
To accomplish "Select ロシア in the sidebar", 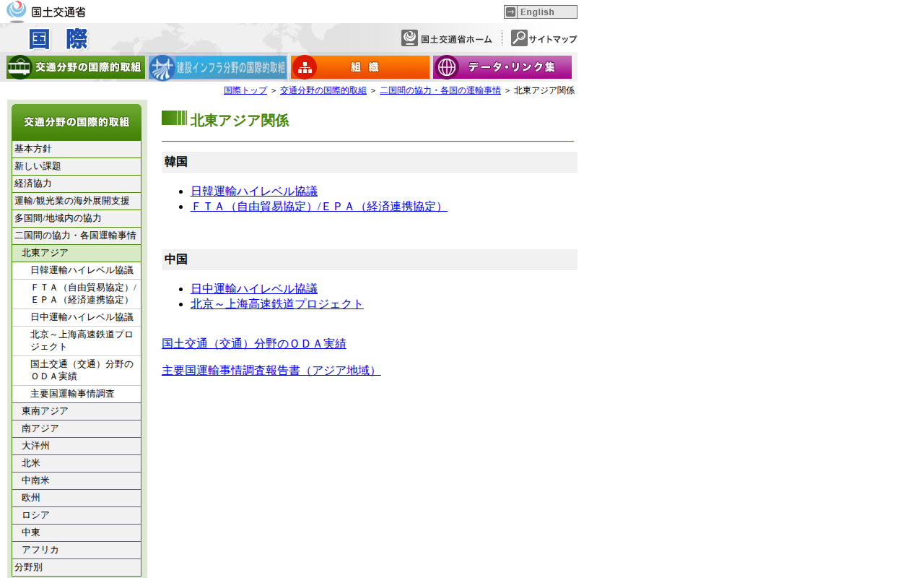I will tap(77, 515).
